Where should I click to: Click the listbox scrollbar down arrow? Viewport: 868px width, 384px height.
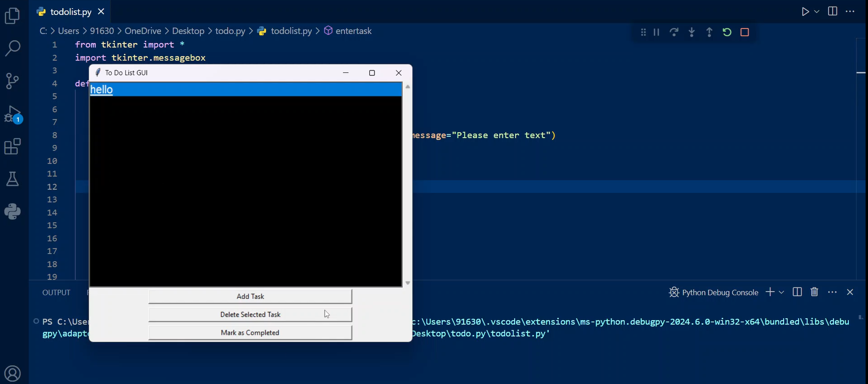click(x=408, y=283)
